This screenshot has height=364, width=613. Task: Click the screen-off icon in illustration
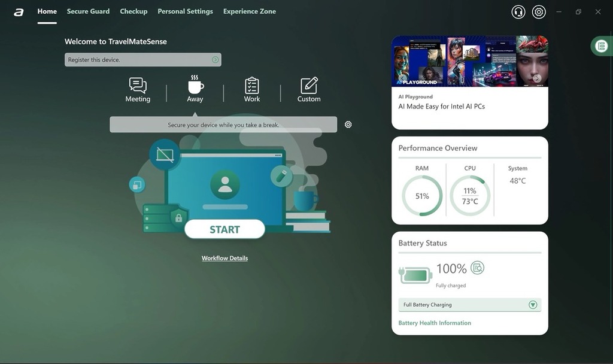[165, 155]
